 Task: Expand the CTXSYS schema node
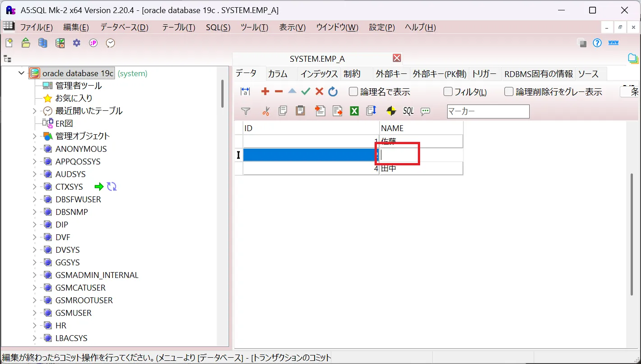click(x=35, y=187)
